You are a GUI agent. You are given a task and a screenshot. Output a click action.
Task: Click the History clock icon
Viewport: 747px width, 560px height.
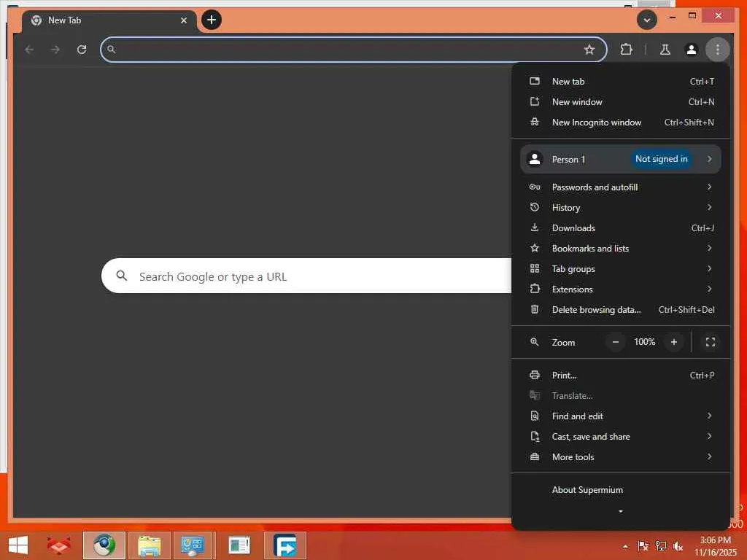click(535, 207)
